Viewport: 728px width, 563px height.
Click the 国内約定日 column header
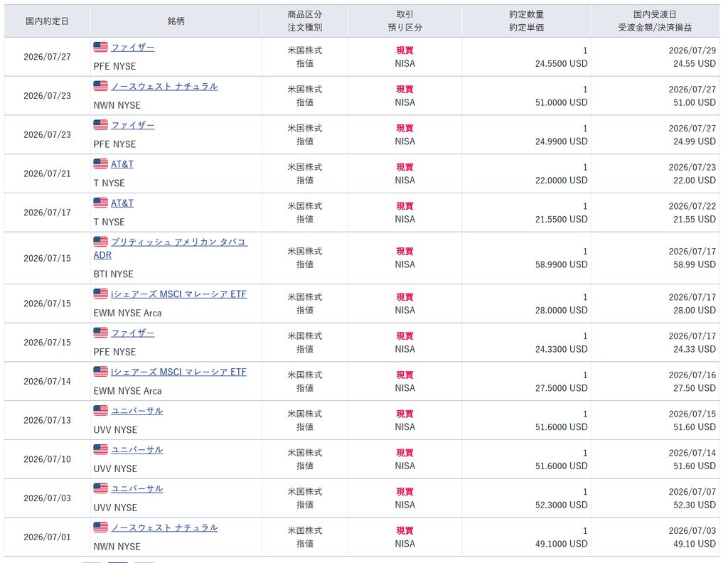coord(47,21)
